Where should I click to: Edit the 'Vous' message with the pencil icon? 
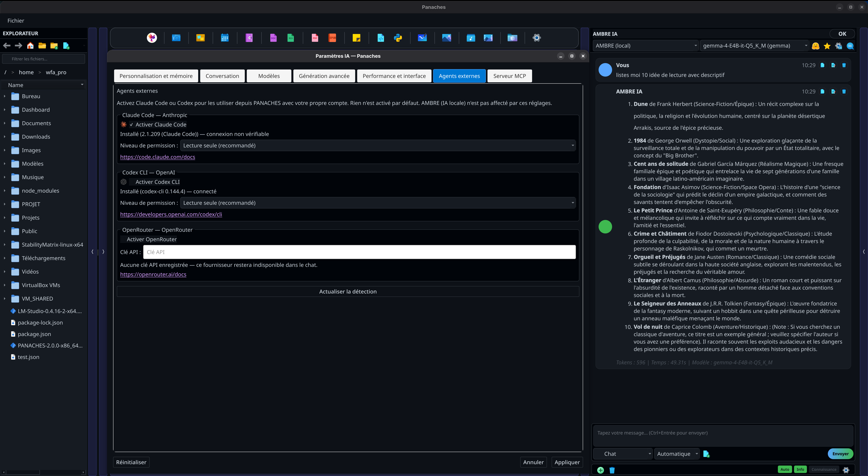[x=833, y=65]
